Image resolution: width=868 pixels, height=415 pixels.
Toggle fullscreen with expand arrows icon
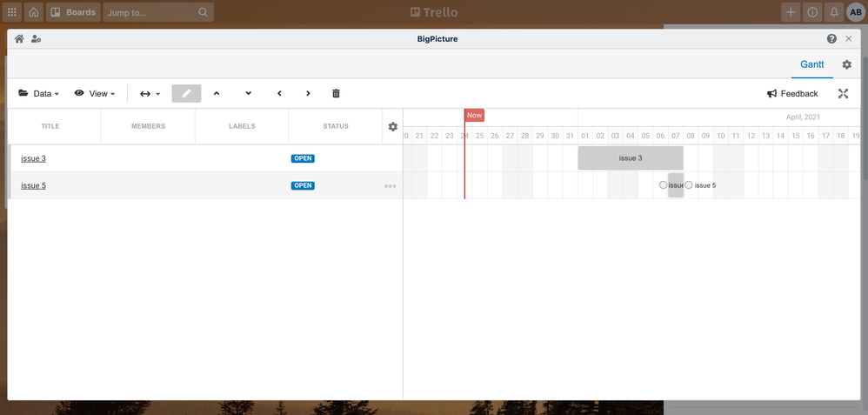[x=843, y=94]
